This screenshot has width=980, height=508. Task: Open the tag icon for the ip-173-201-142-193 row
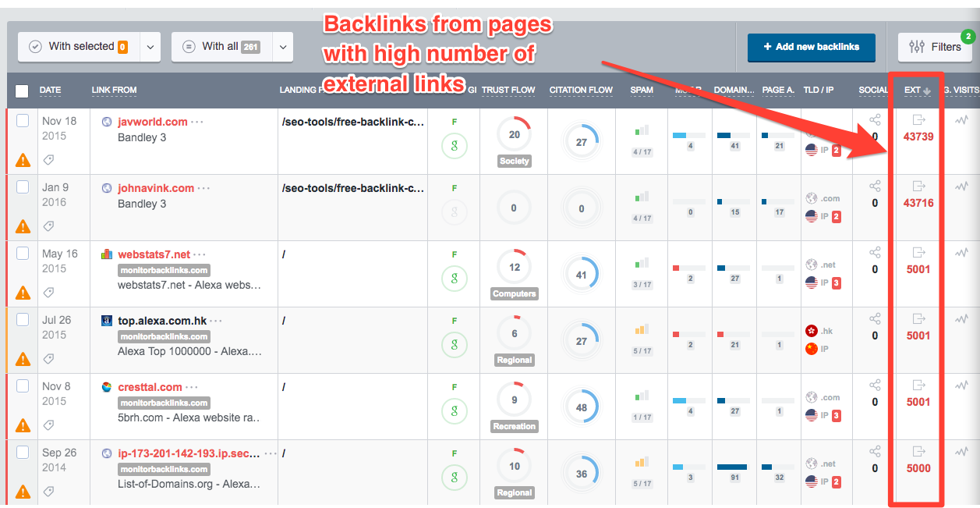tap(49, 492)
